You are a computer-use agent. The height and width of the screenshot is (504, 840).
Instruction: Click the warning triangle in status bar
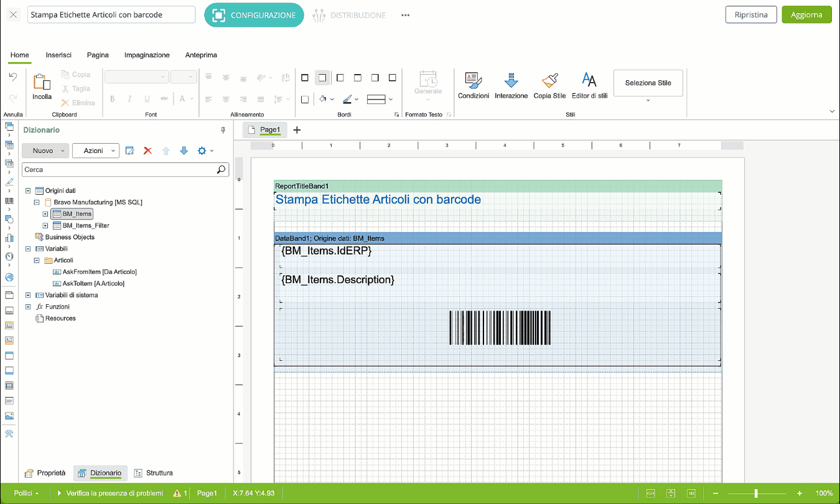tap(177, 493)
